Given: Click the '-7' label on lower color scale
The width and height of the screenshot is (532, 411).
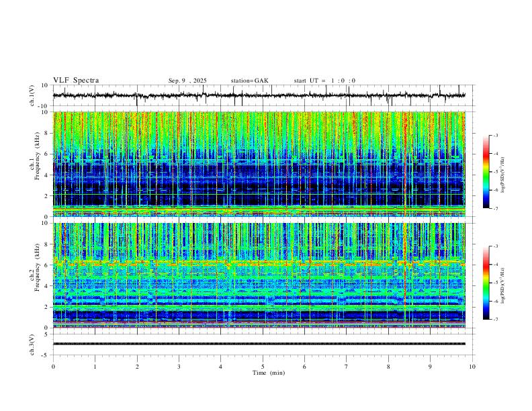Looking at the screenshot, I should click(496, 319).
